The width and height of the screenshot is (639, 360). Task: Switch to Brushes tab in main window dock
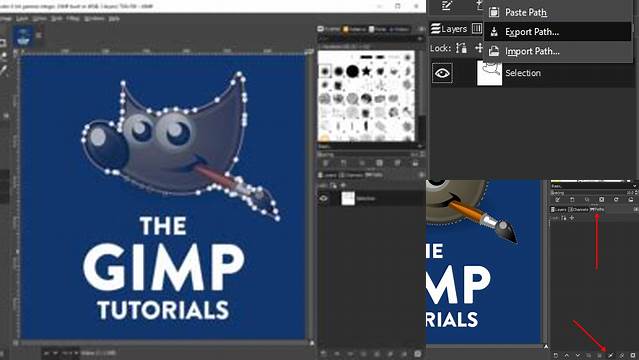(328, 29)
